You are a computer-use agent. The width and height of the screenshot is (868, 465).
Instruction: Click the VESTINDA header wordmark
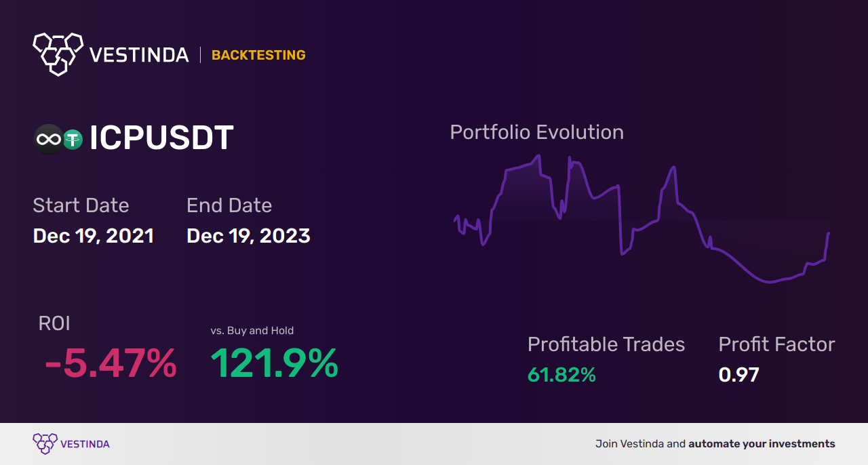coord(139,55)
